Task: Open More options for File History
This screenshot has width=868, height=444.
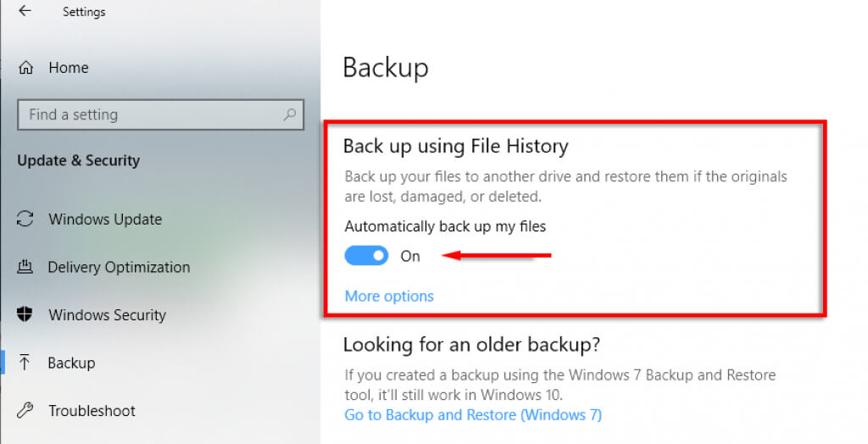Action: [389, 297]
